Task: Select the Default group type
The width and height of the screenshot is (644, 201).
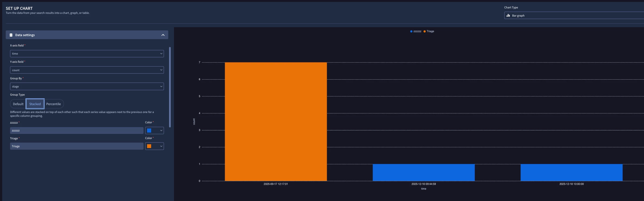Action: pyautogui.click(x=18, y=104)
